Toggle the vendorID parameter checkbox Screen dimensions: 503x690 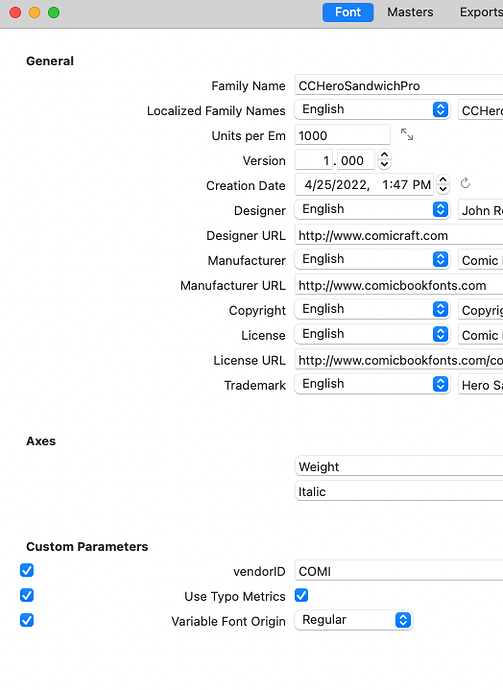27,570
